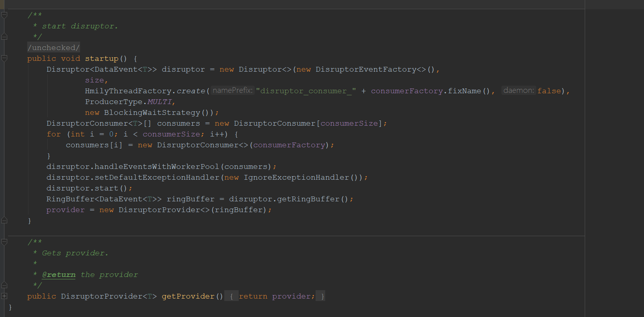Click the 'start disruptor.' comment text
Viewport: 644px width, 317px height.
click(80, 26)
